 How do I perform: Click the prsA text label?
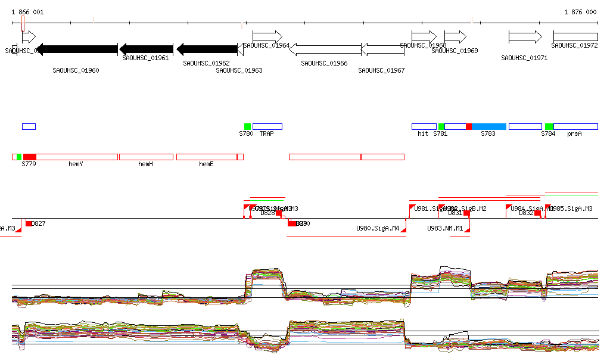point(575,133)
